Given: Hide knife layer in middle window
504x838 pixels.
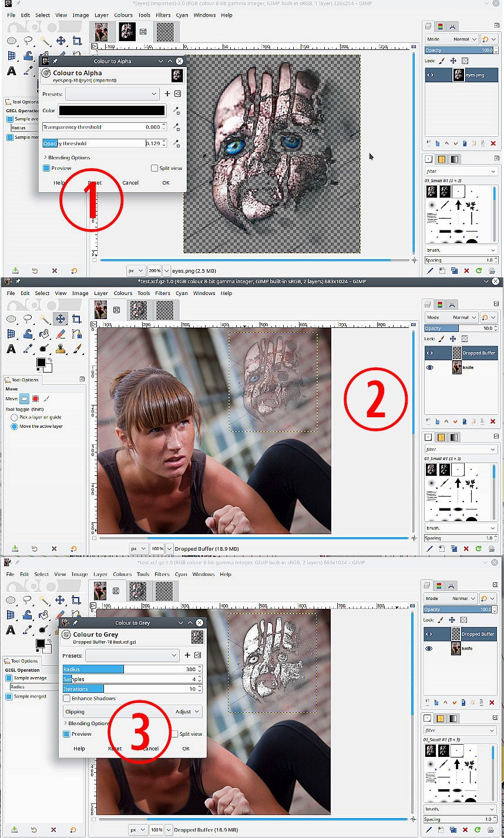Looking at the screenshot, I should 430,367.
